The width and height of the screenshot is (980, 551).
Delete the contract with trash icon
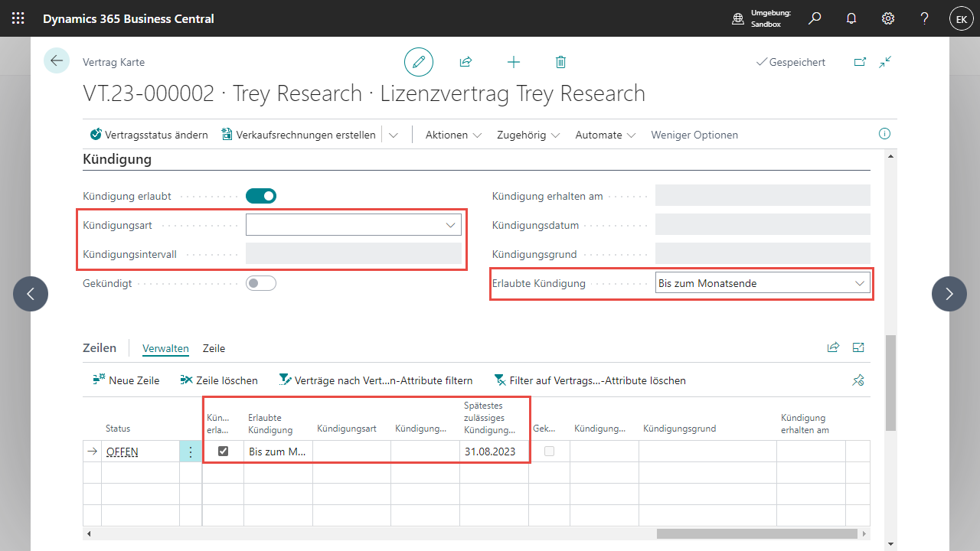[560, 62]
